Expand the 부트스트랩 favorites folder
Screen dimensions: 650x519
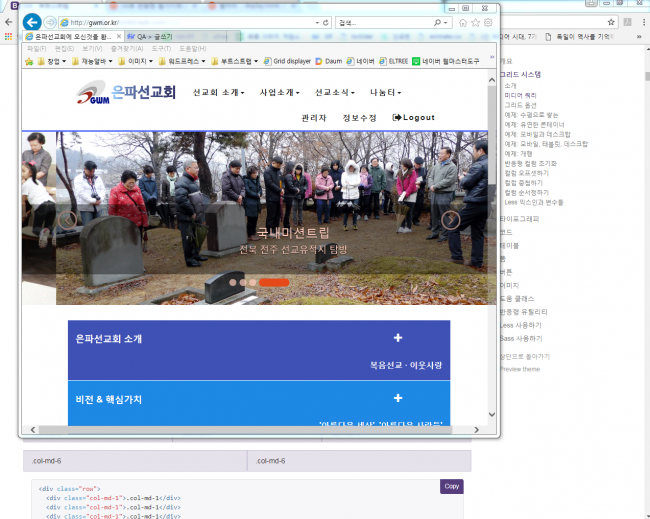pos(235,61)
